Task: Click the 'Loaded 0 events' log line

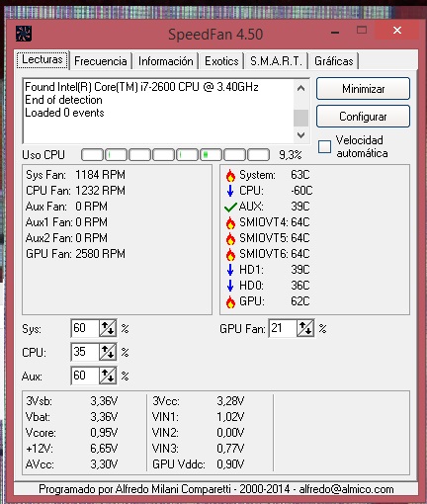Action: click(x=64, y=113)
